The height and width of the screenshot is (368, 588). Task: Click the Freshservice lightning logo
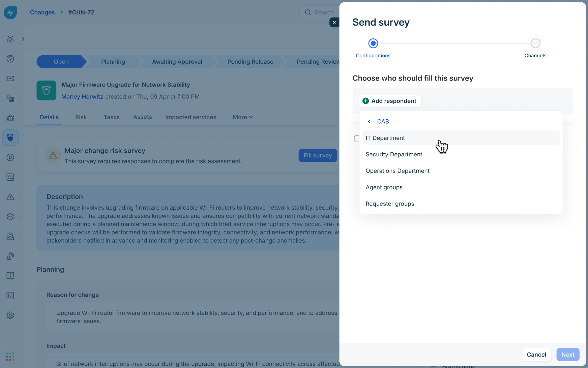click(x=10, y=12)
